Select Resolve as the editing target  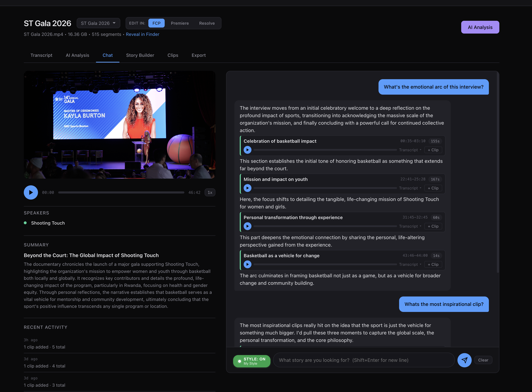(x=207, y=23)
